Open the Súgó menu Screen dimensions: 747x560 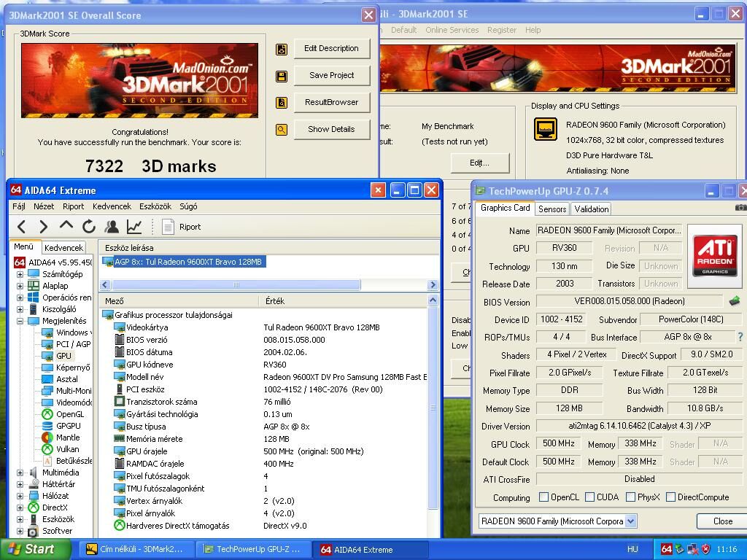click(188, 206)
